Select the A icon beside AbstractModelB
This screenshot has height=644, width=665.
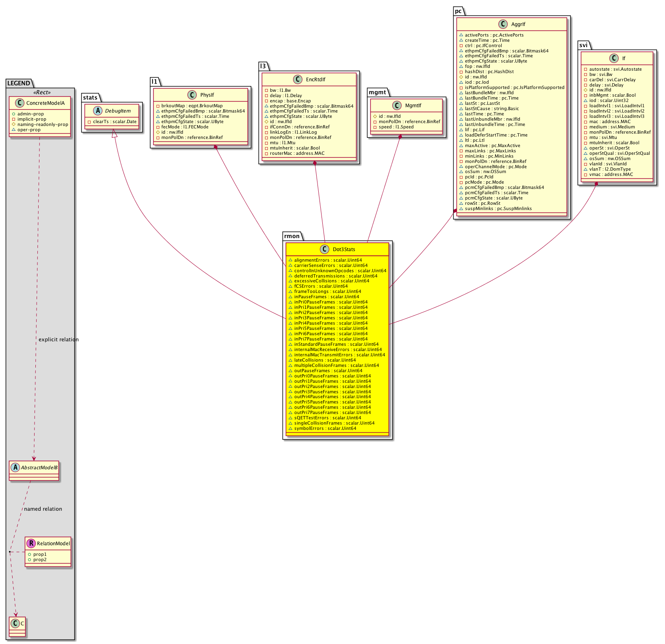click(15, 467)
